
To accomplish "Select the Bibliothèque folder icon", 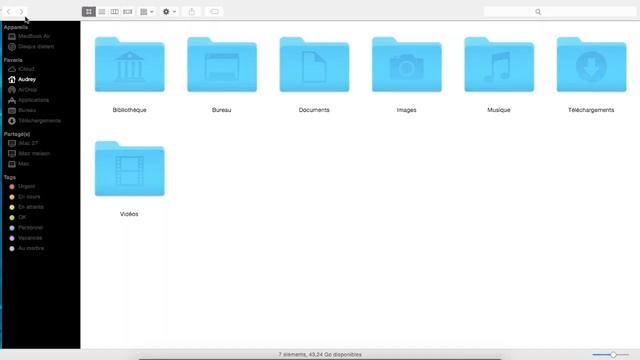I will tap(129, 64).
